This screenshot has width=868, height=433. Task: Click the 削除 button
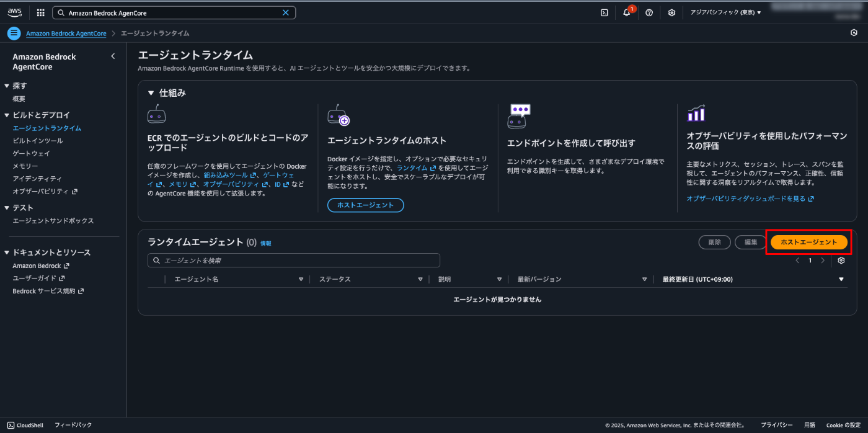click(715, 243)
